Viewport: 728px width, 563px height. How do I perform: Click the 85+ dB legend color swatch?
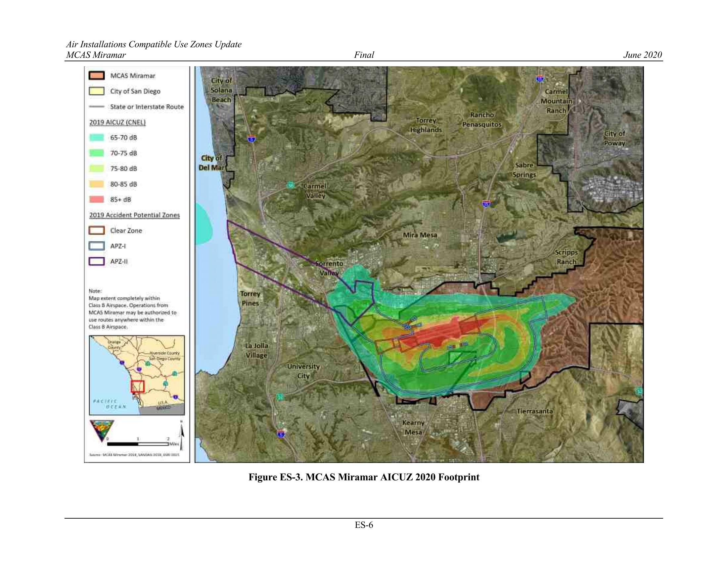tap(96, 199)
